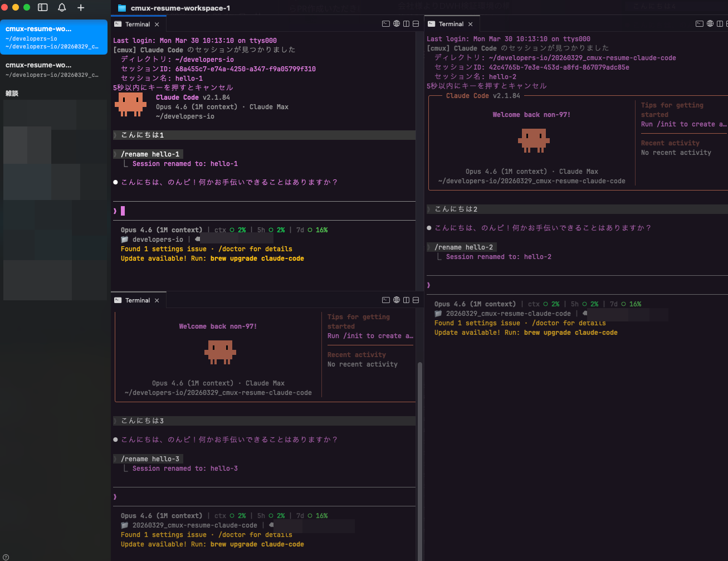Open the browser view with the globe icon
Screen dimensions: 728x561
pyautogui.click(x=396, y=23)
